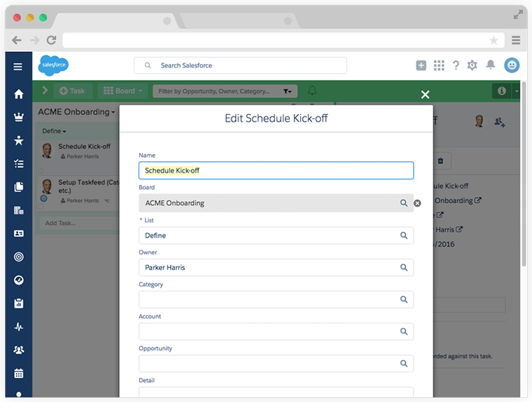Viewport: 532px width, 402px height.
Task: Click the new Task button
Action: [x=72, y=91]
